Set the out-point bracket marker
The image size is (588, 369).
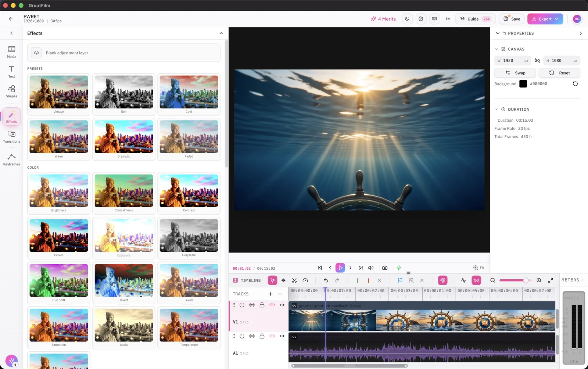(368, 280)
